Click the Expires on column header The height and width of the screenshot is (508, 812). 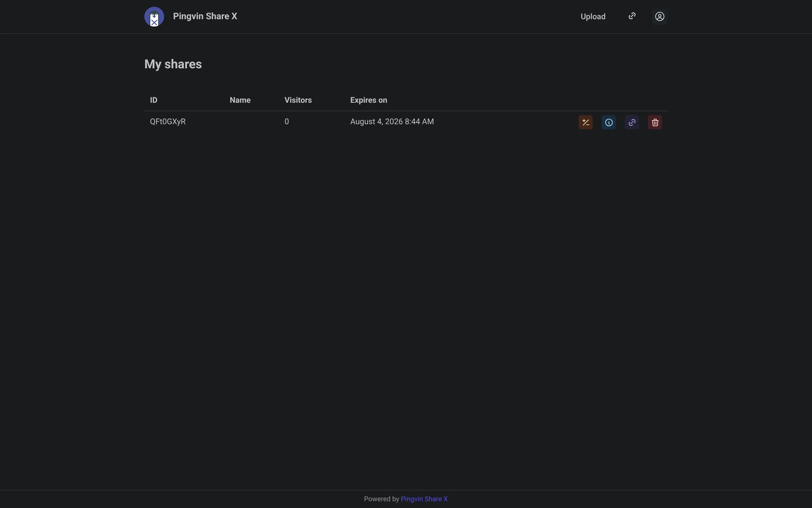tap(368, 100)
